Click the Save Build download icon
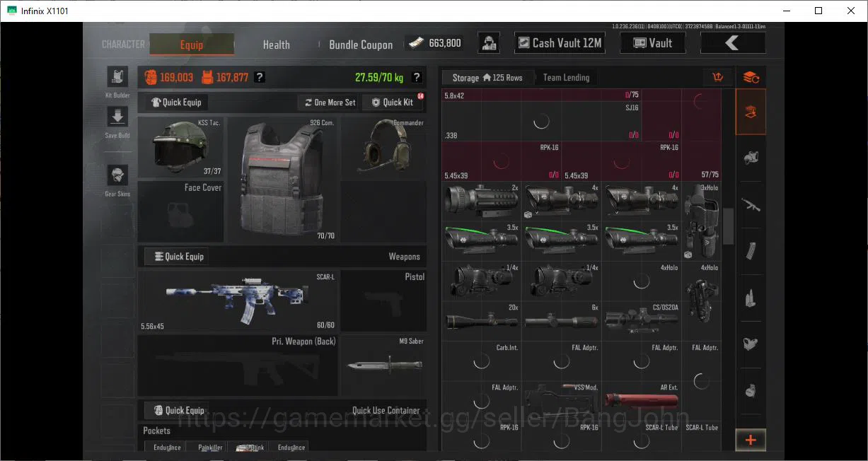Image resolution: width=868 pixels, height=461 pixels. pos(117,117)
